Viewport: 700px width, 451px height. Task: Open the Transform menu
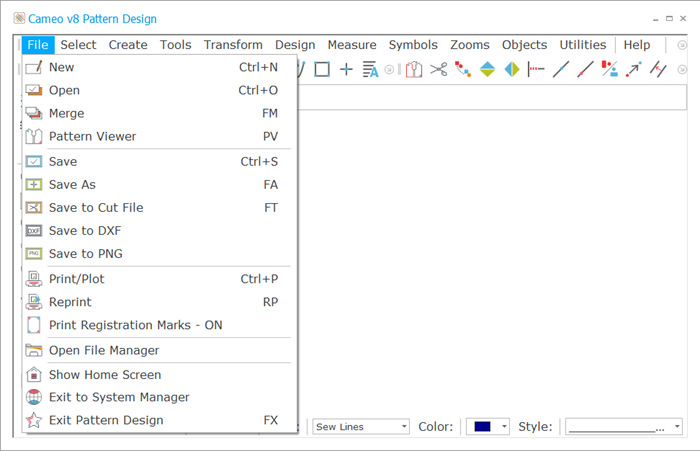coord(233,45)
